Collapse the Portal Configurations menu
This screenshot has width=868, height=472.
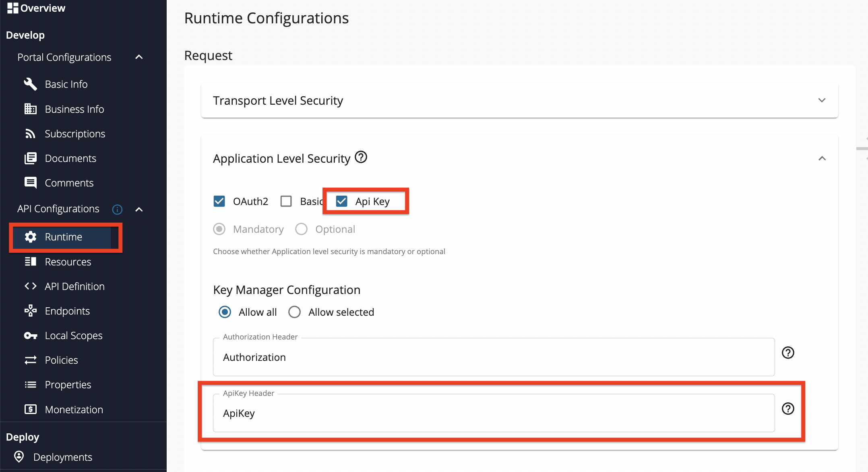point(139,57)
